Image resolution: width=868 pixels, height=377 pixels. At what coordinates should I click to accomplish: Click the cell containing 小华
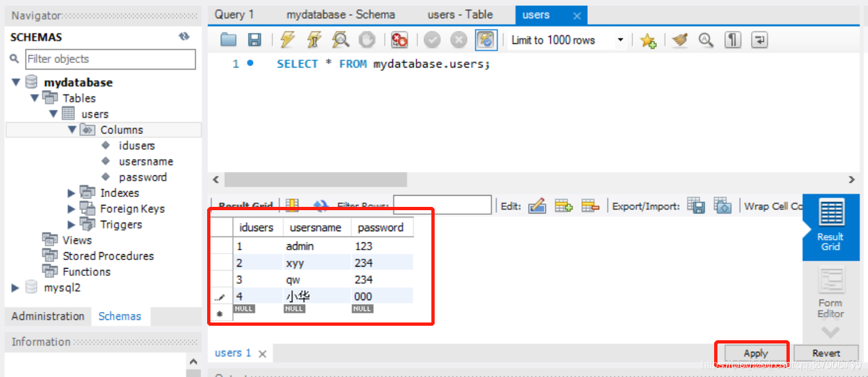(316, 296)
